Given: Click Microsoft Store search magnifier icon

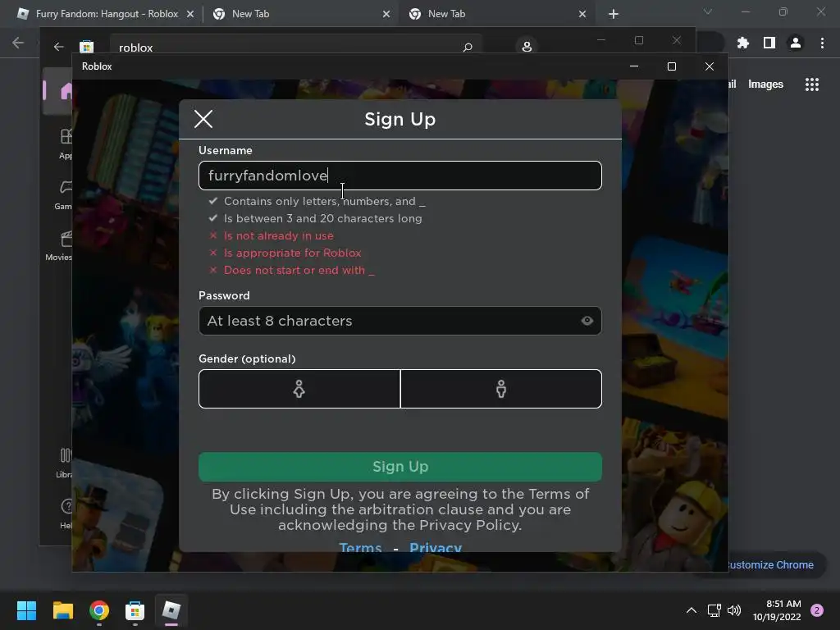Looking at the screenshot, I should pos(468,47).
